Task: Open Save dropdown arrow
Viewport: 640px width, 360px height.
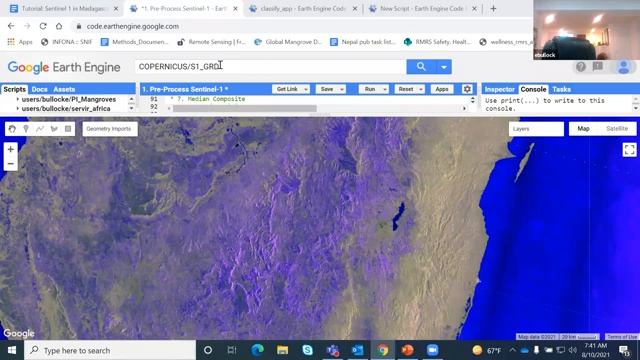Action: (342, 89)
